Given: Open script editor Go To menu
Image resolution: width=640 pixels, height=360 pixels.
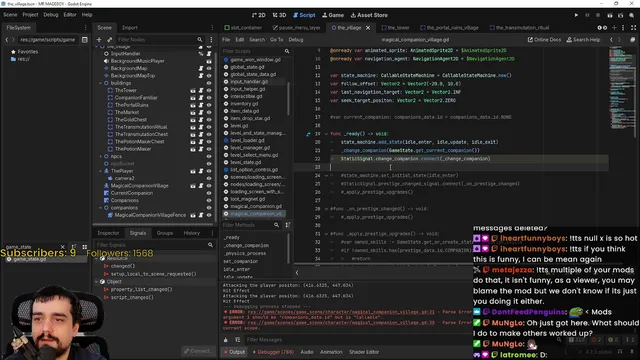Looking at the screenshot, I should [276, 40].
